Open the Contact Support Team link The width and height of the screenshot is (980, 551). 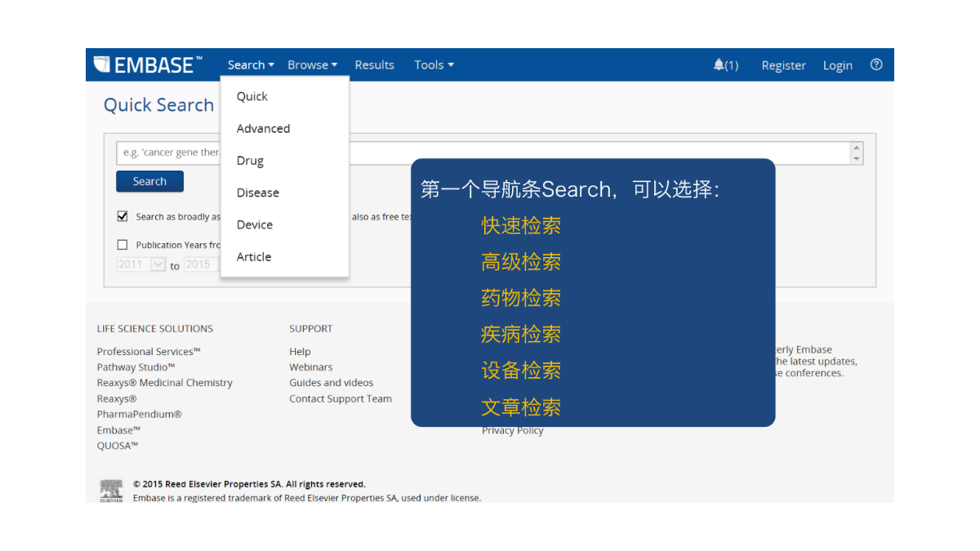pyautogui.click(x=341, y=398)
